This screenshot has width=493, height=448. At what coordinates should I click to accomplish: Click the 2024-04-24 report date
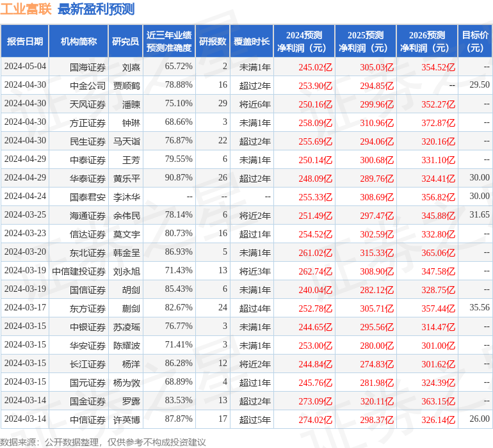click(x=25, y=196)
